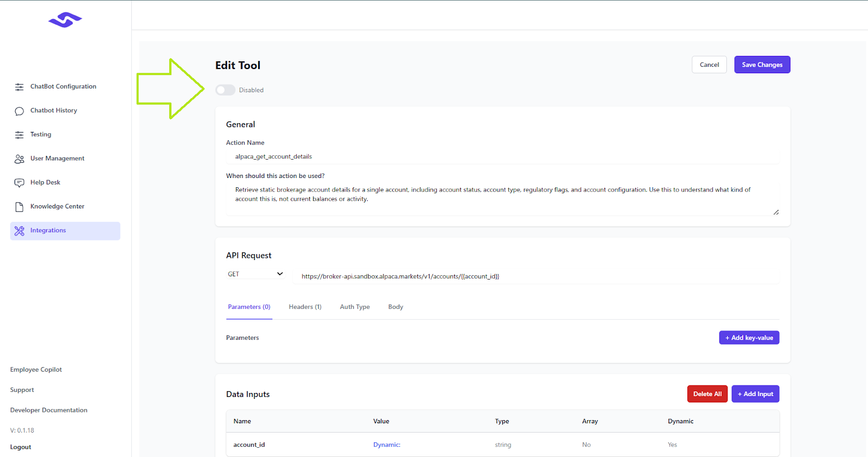Click the Integrations tools icon

tap(20, 231)
